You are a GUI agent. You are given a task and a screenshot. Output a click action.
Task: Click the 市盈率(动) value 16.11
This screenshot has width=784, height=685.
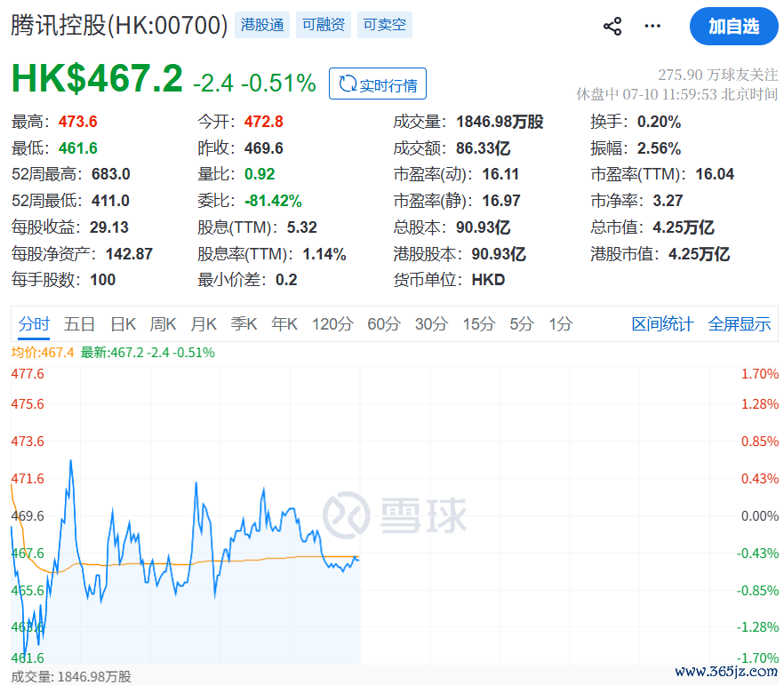pos(500,174)
